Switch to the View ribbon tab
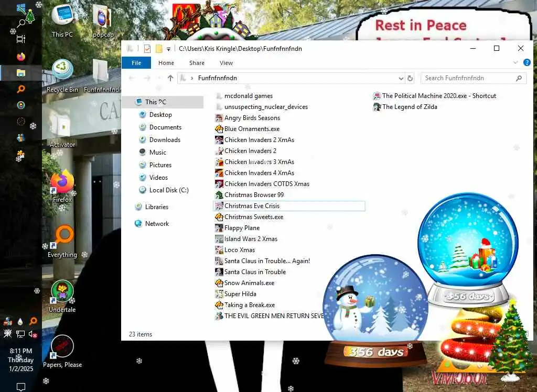Image resolution: width=537 pixels, height=392 pixels. coord(226,63)
